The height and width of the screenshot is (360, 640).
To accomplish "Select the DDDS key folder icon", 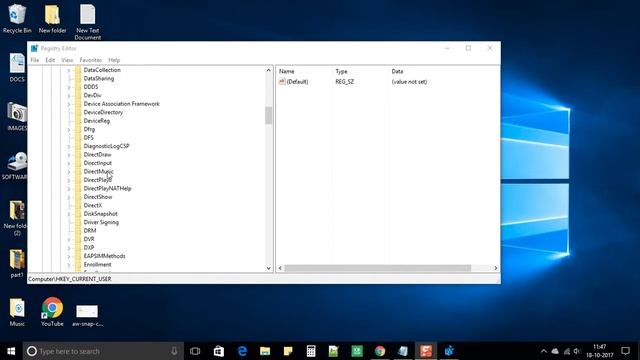I will pos(78,87).
